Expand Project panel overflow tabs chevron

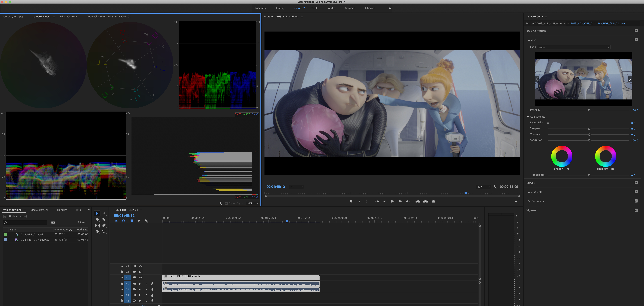point(89,210)
